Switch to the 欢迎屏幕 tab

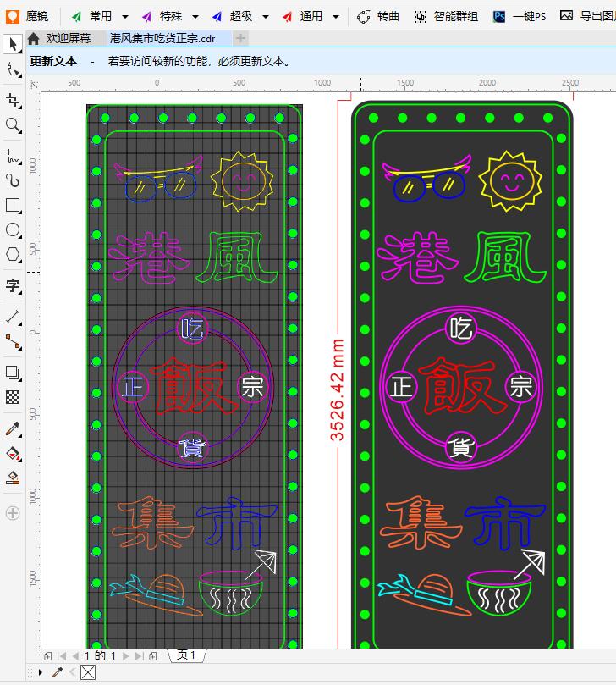(68, 38)
